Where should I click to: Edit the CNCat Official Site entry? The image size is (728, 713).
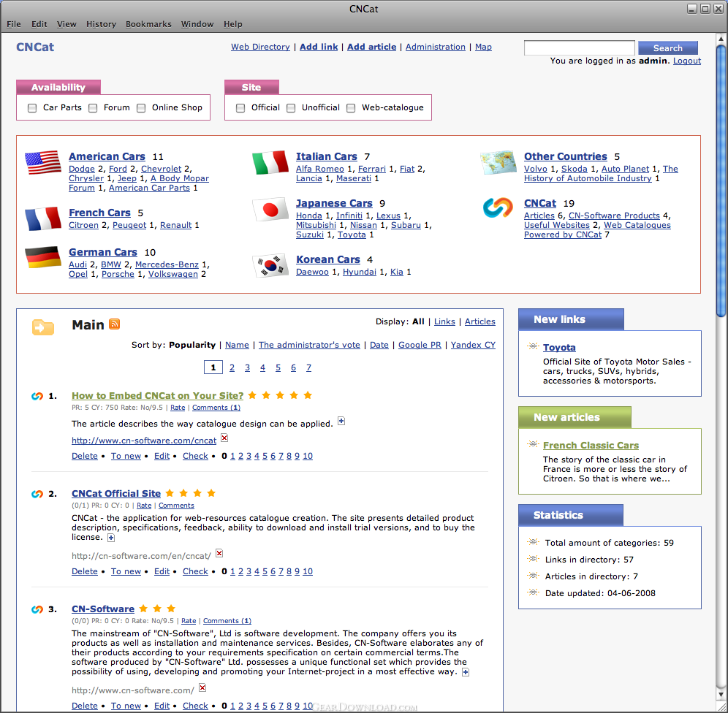pos(162,571)
